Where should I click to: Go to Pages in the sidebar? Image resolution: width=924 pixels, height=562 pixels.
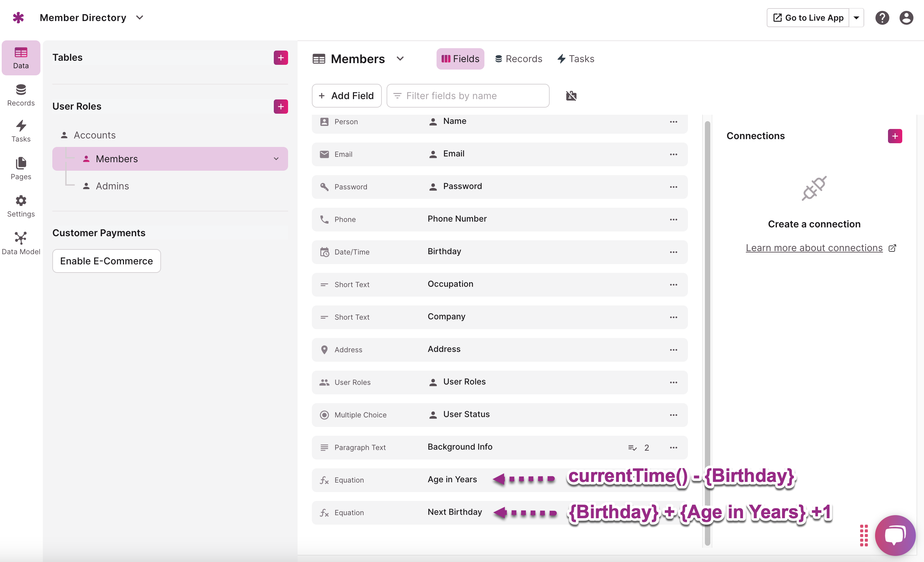tap(21, 169)
